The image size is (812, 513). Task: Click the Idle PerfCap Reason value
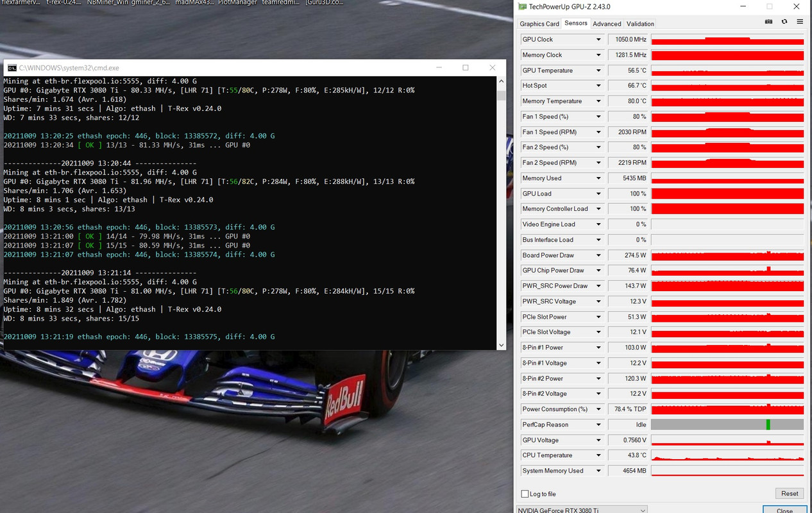(628, 425)
